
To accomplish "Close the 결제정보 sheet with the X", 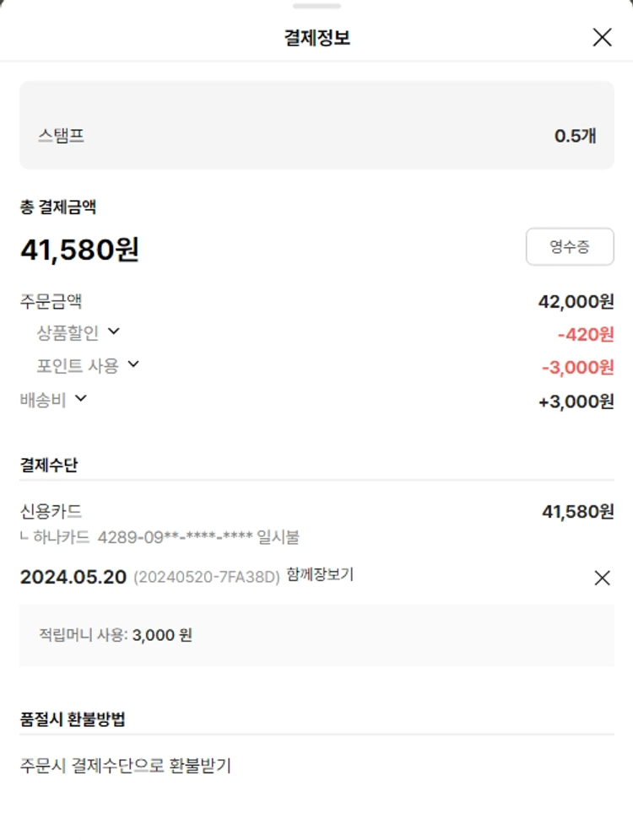I will click(602, 37).
